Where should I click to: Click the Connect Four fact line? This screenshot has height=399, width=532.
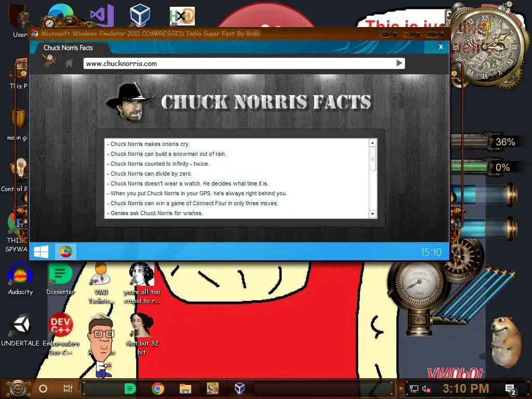point(192,203)
